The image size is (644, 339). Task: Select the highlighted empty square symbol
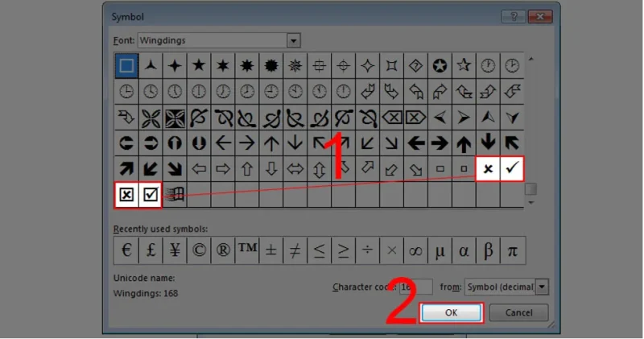126,65
